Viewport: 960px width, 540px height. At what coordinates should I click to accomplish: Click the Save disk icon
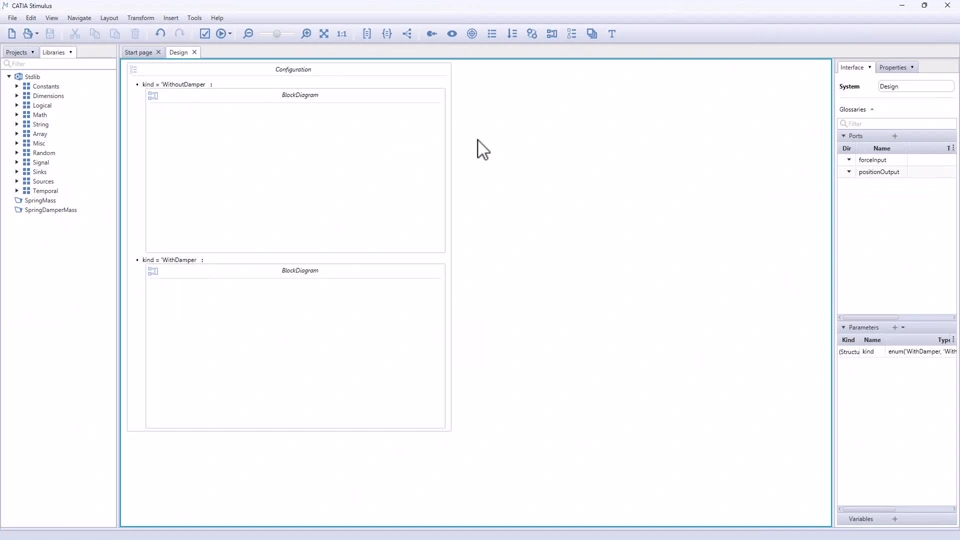(50, 34)
